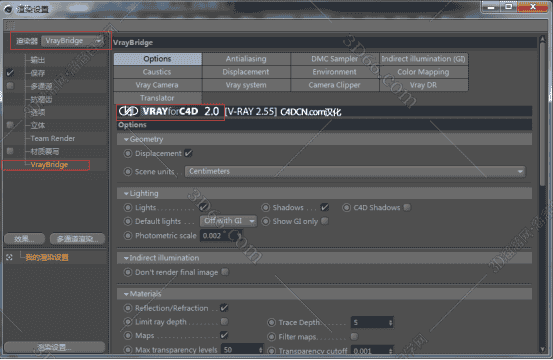Click the keyframe dot beside Maps
This screenshot has height=360, width=553.
[128, 335]
